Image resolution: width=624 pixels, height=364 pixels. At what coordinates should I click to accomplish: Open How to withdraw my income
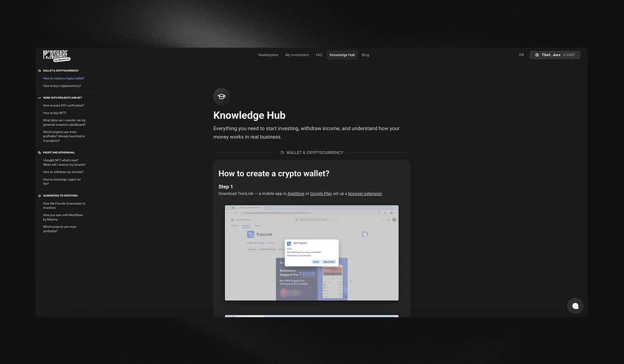tap(63, 172)
